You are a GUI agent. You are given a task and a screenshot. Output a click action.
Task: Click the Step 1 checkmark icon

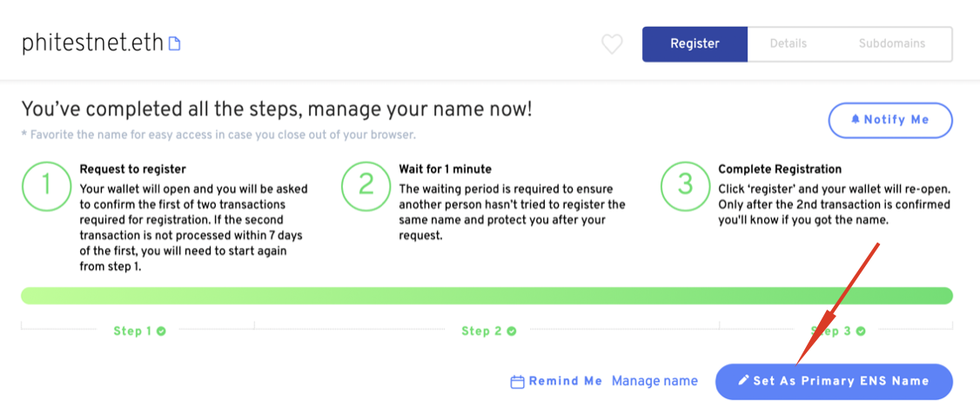(161, 331)
